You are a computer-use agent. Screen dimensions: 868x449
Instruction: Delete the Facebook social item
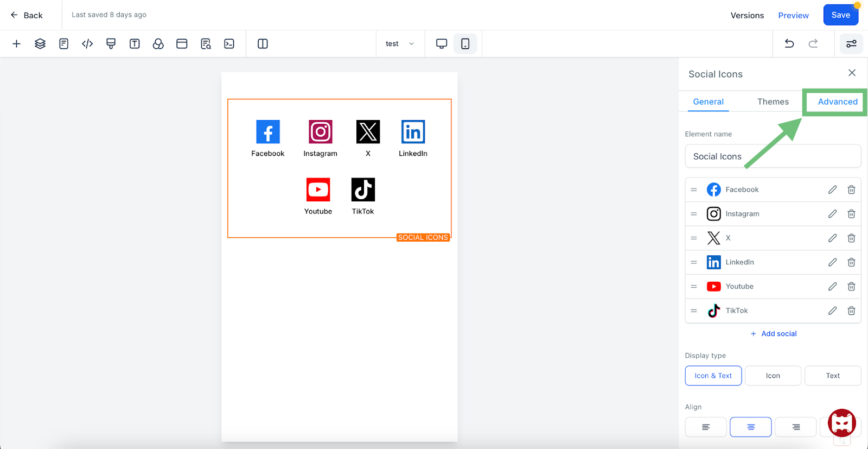coord(851,189)
